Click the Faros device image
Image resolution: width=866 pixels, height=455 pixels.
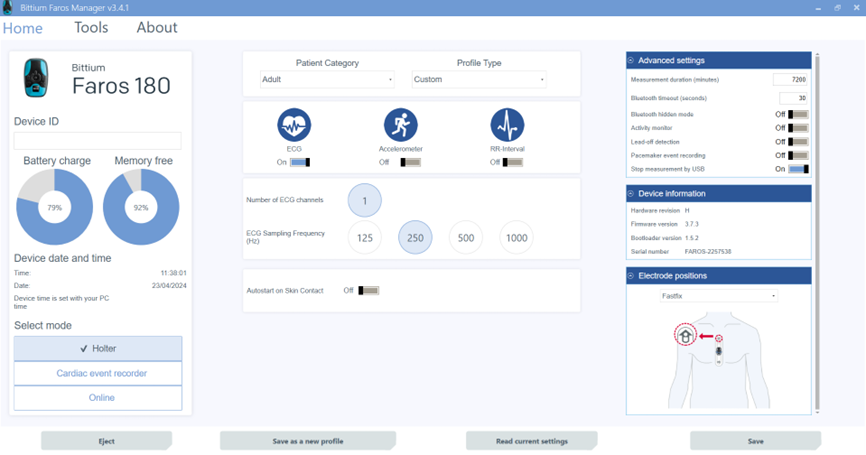[36, 78]
